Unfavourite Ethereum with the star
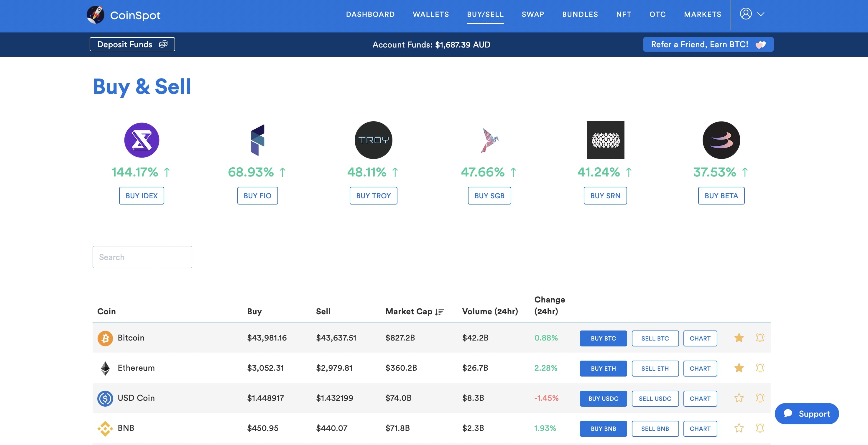 pos(739,368)
